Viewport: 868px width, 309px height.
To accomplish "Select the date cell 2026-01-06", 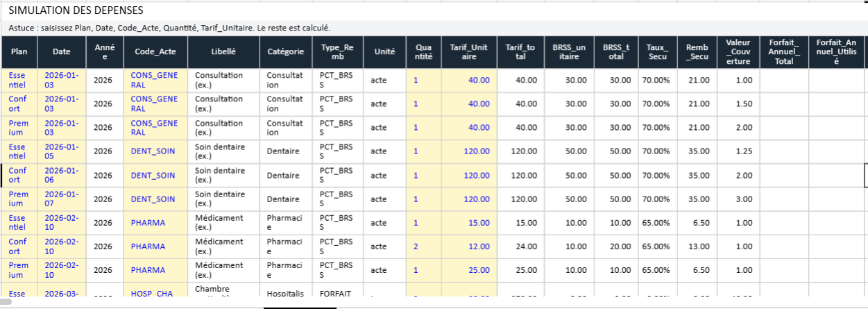I will 61,175.
